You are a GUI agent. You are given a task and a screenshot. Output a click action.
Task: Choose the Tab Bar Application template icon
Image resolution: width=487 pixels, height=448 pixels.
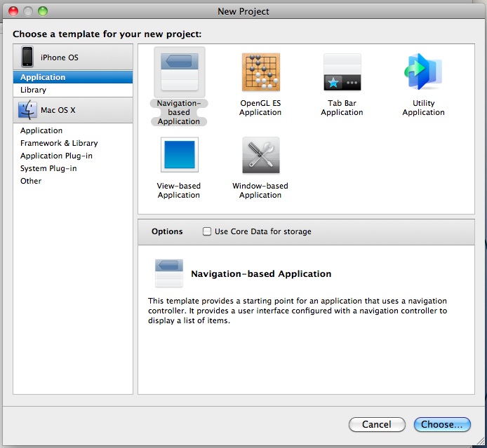click(342, 72)
